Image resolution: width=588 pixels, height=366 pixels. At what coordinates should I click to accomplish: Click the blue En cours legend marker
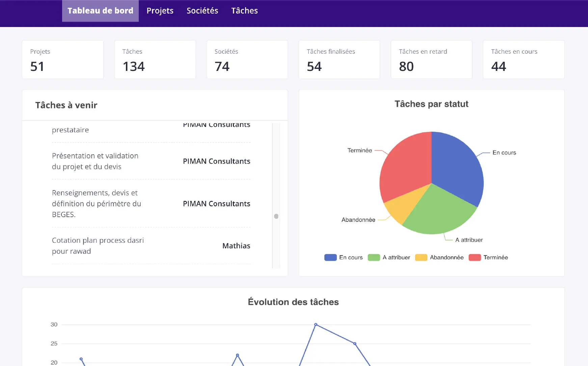[330, 257]
